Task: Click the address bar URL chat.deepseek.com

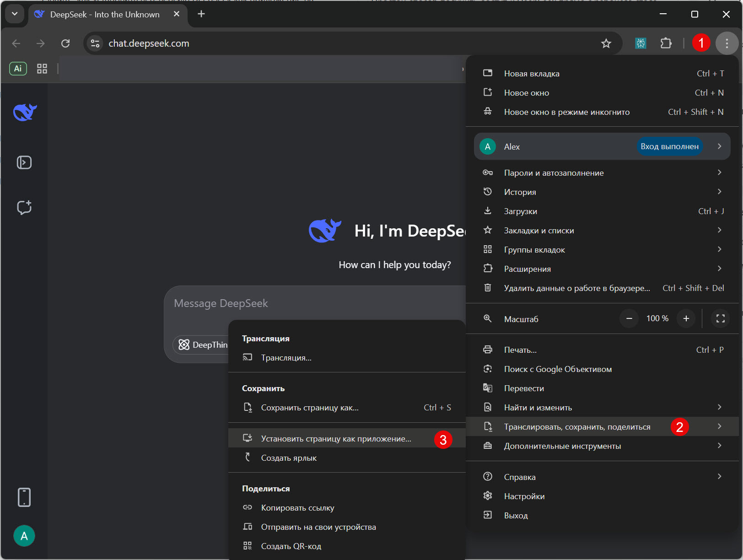Action: point(149,43)
